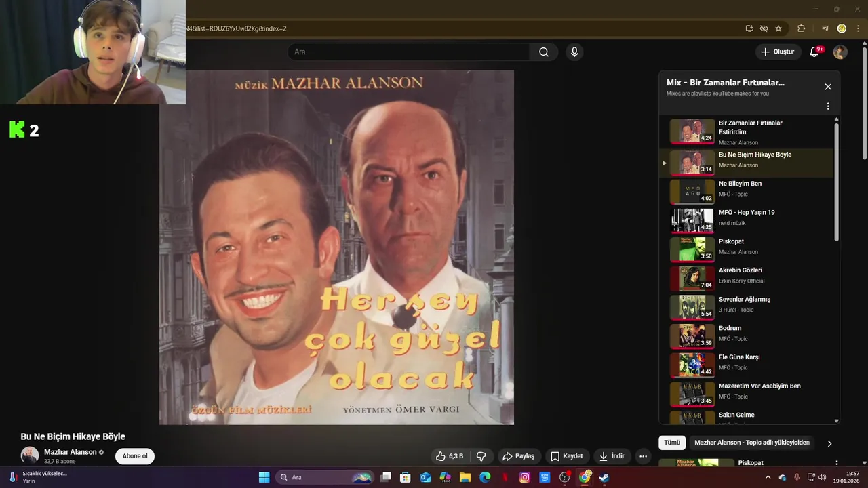Open Microsoft Store from the taskbar
The image size is (868, 488).
coord(406,477)
